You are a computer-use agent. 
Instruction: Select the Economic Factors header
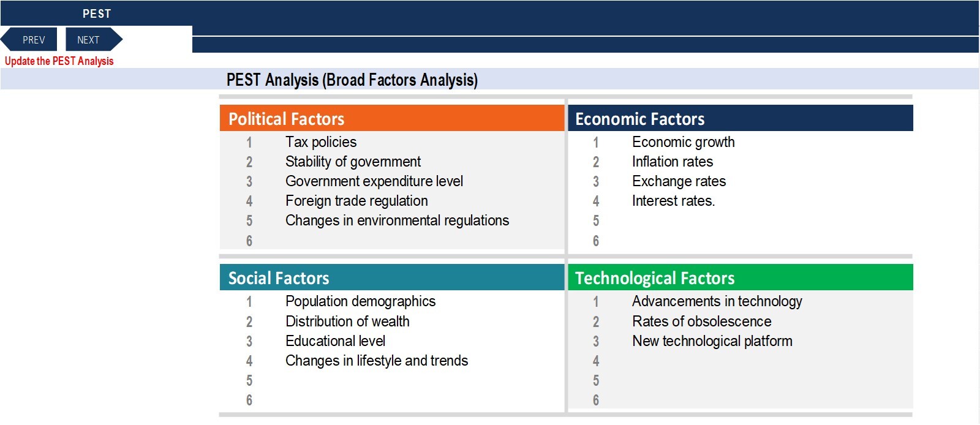[741, 118]
